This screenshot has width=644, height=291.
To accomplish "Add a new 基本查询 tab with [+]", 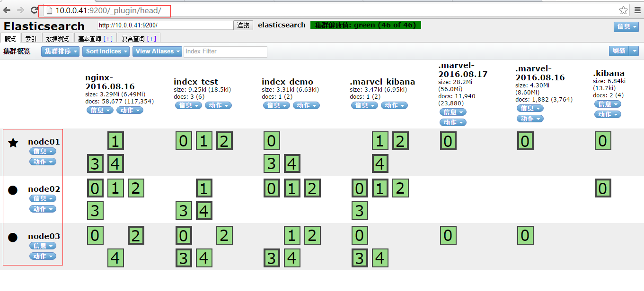I will tap(108, 38).
